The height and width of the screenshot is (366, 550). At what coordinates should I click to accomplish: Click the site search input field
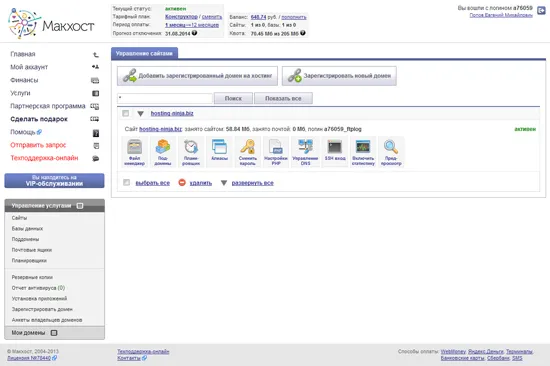tap(165, 98)
